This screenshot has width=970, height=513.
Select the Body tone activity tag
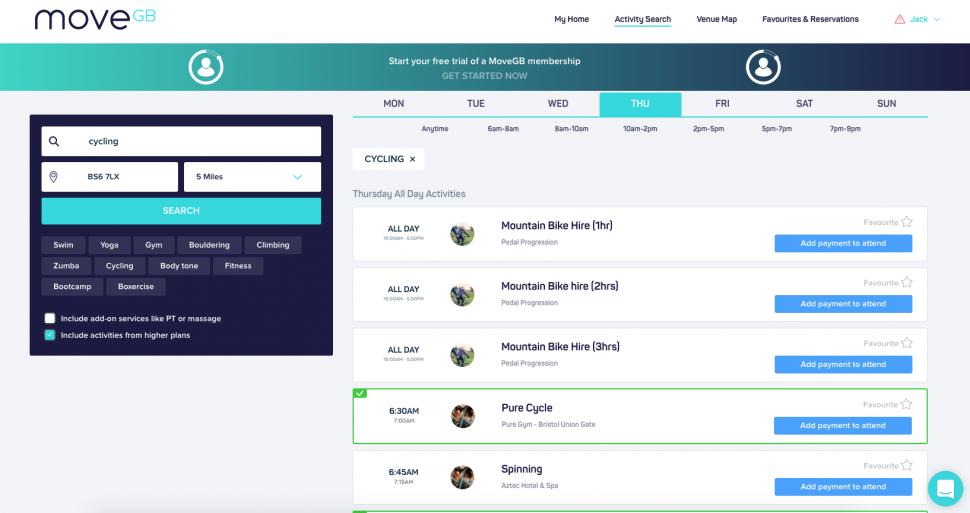[x=179, y=266]
